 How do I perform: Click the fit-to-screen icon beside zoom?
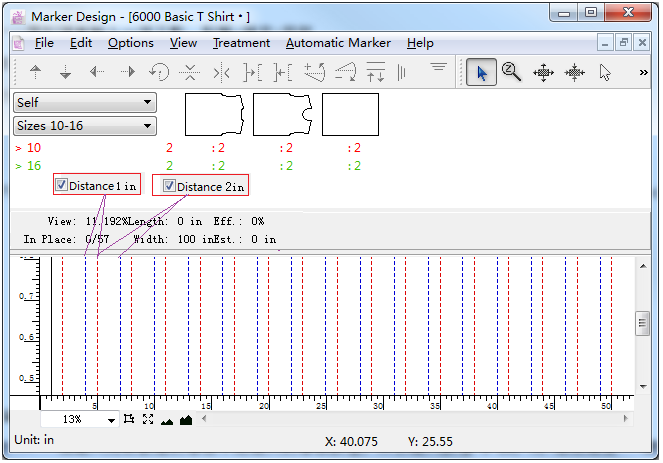147,420
